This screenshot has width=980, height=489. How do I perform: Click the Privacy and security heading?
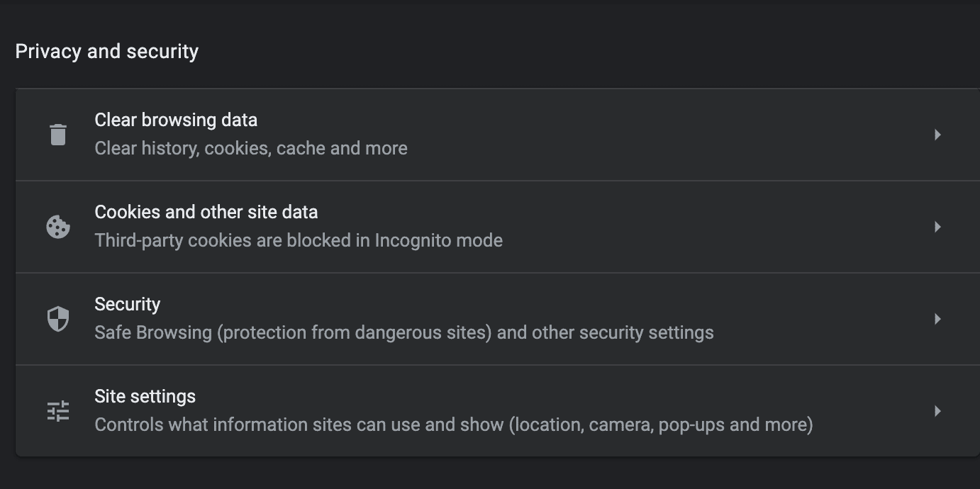106,50
